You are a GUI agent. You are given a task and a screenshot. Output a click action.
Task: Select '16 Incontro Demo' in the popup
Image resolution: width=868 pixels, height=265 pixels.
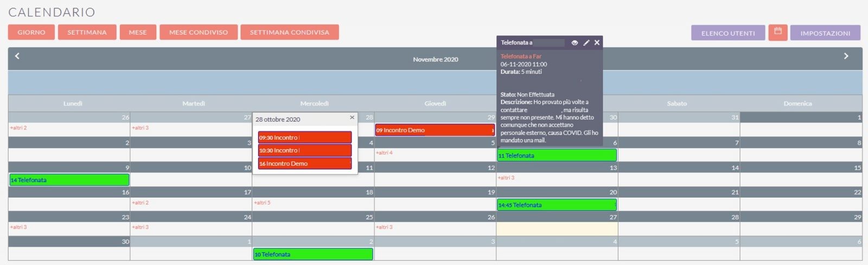tap(305, 164)
